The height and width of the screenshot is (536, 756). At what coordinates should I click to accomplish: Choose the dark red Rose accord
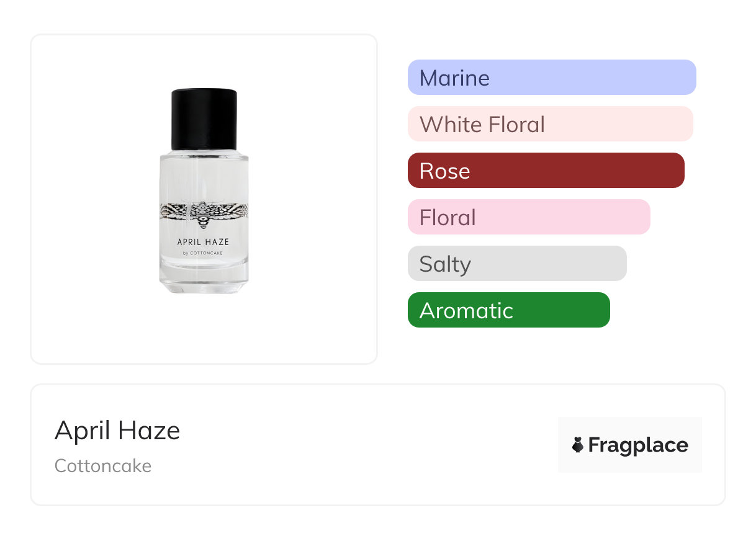(546, 171)
